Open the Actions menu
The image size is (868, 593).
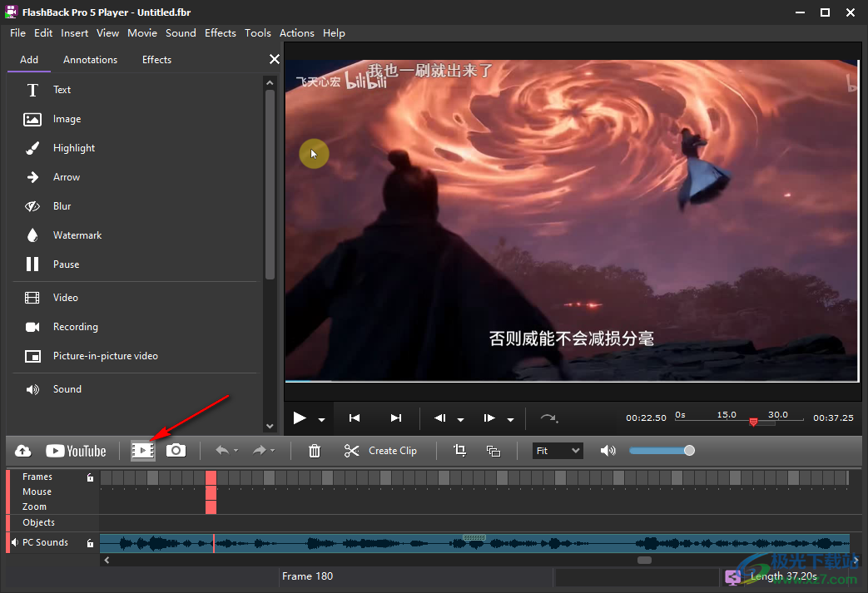pos(297,33)
